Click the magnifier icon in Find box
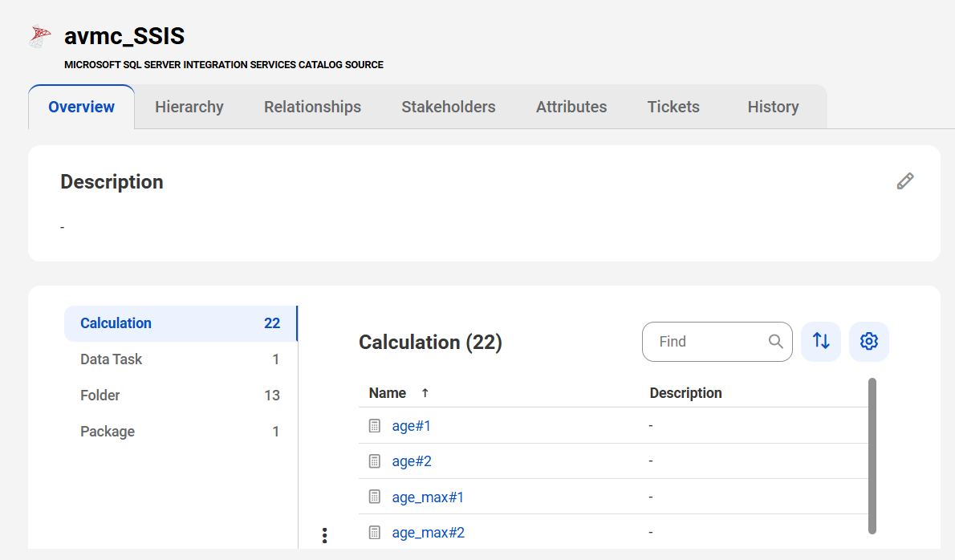955x560 pixels. (x=775, y=342)
